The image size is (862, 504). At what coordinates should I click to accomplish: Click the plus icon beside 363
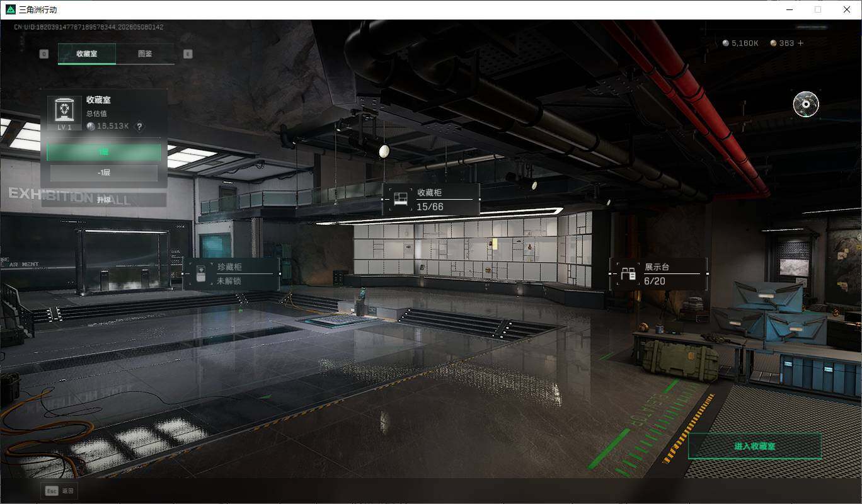point(800,43)
